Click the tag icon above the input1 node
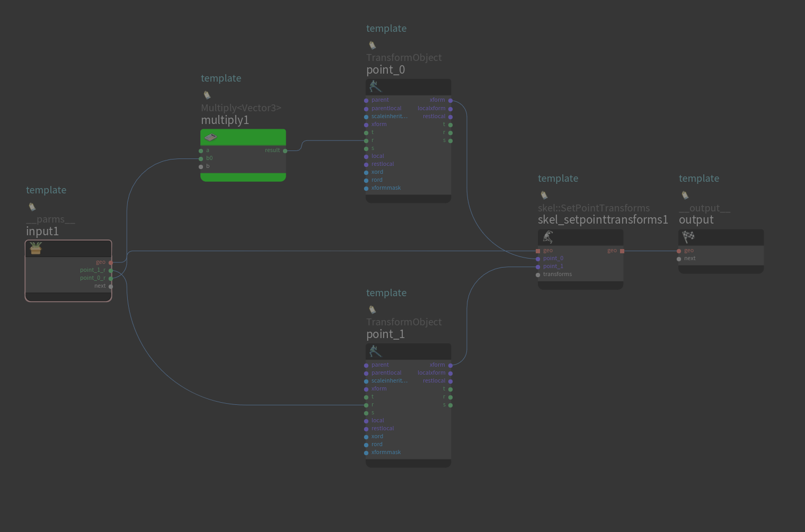Viewport: 805px width, 532px height. point(32,207)
